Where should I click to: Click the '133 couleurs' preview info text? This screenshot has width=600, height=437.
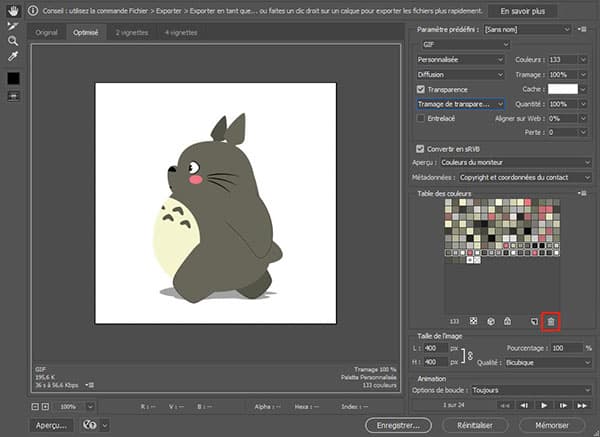tap(380, 385)
